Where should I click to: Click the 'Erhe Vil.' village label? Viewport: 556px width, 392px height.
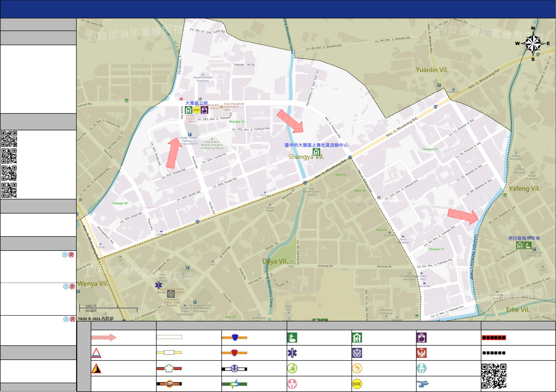[x=518, y=310]
